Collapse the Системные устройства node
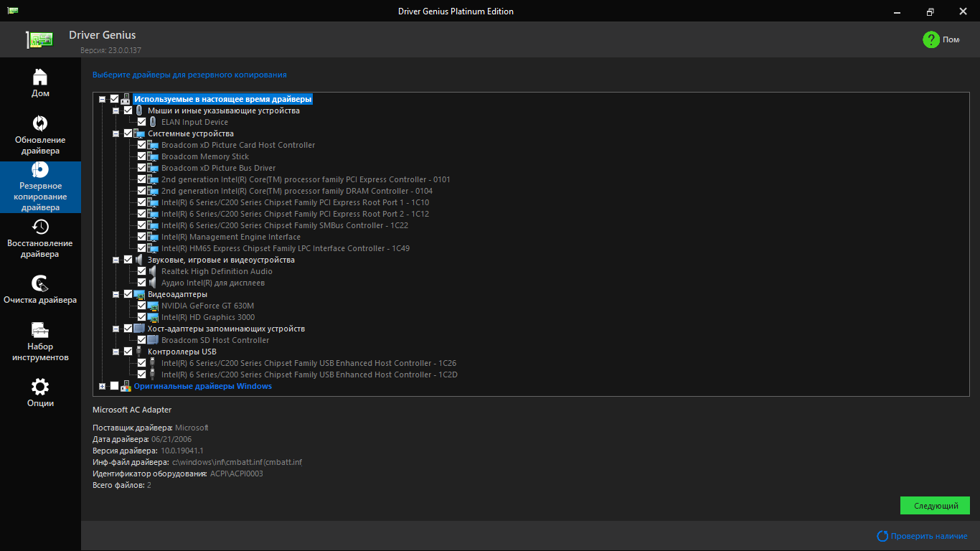Screen dimensions: 980x551 [x=116, y=133]
